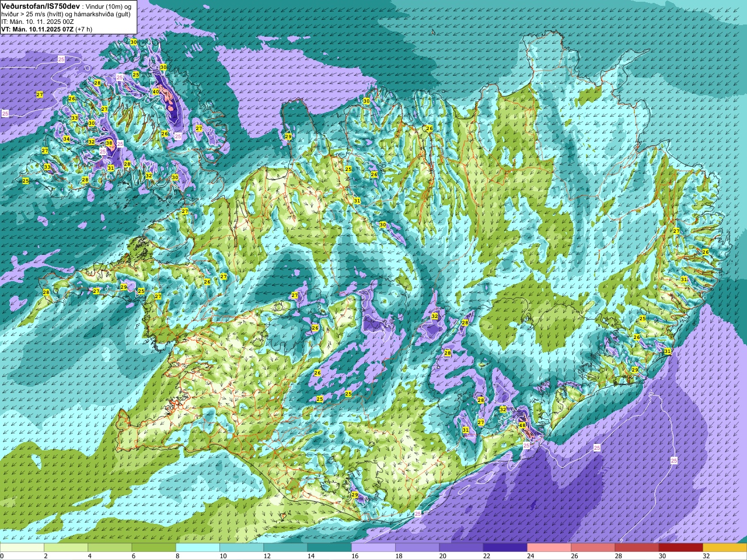Choose the 14–16 m/s dark teal legend swatch
The width and height of the screenshot is (747, 560).
pos(330,548)
